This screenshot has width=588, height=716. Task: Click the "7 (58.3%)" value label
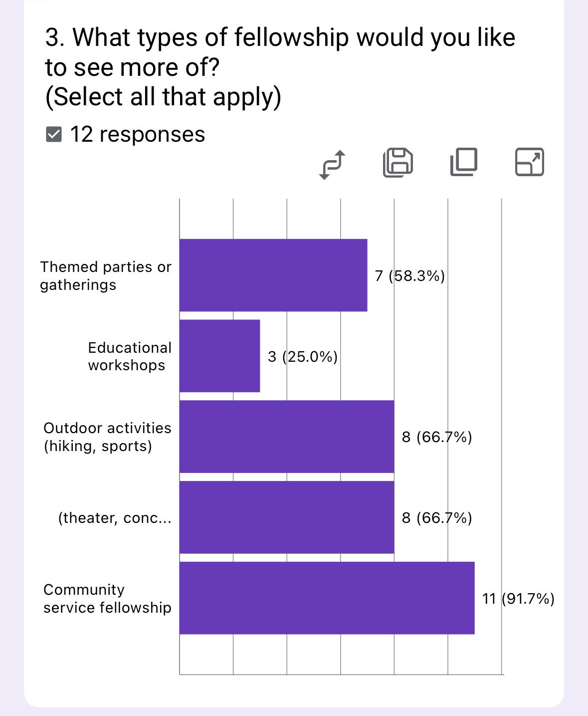[x=409, y=275]
